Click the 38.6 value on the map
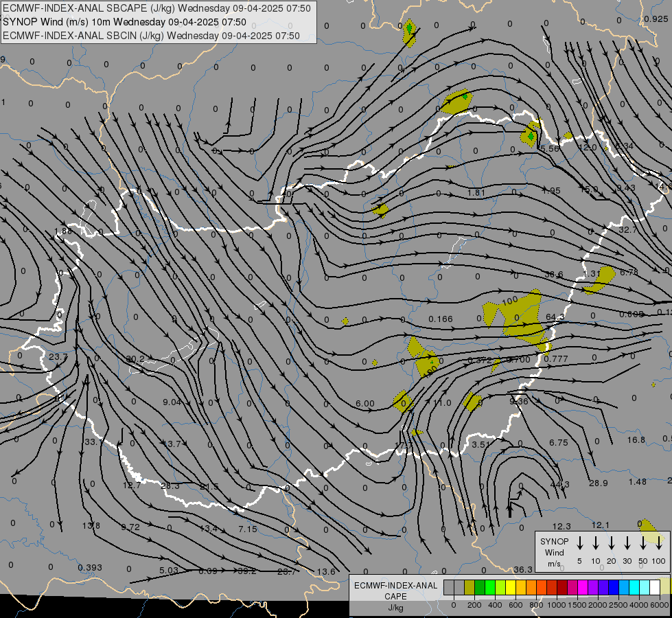The image size is (672, 618). pyautogui.click(x=554, y=275)
